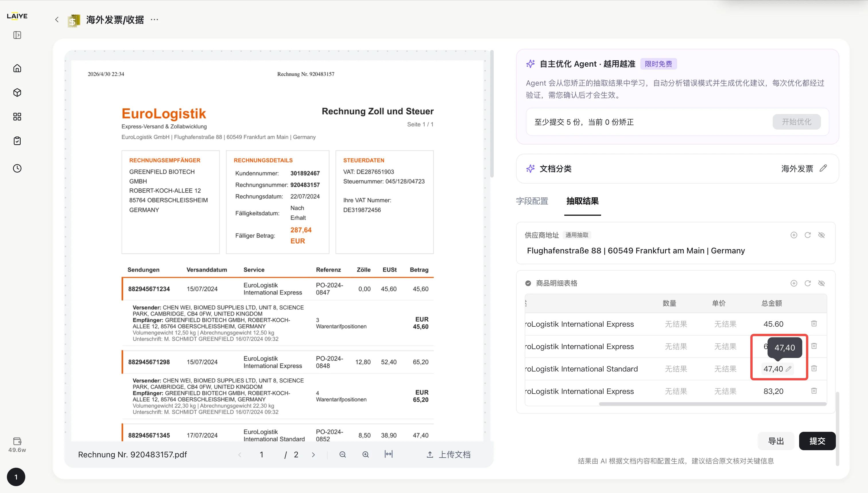Hide the supplier address field
This screenshot has height=493, width=868.
(x=822, y=235)
